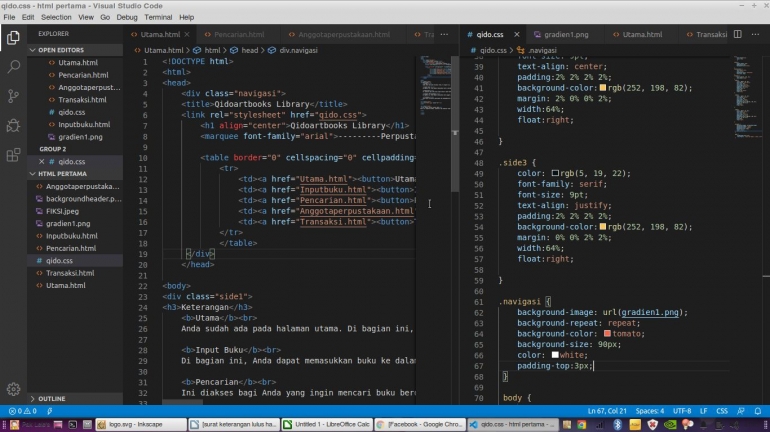The image size is (770, 432).
Task: Change the CSS language mode in status bar
Action: 722,411
